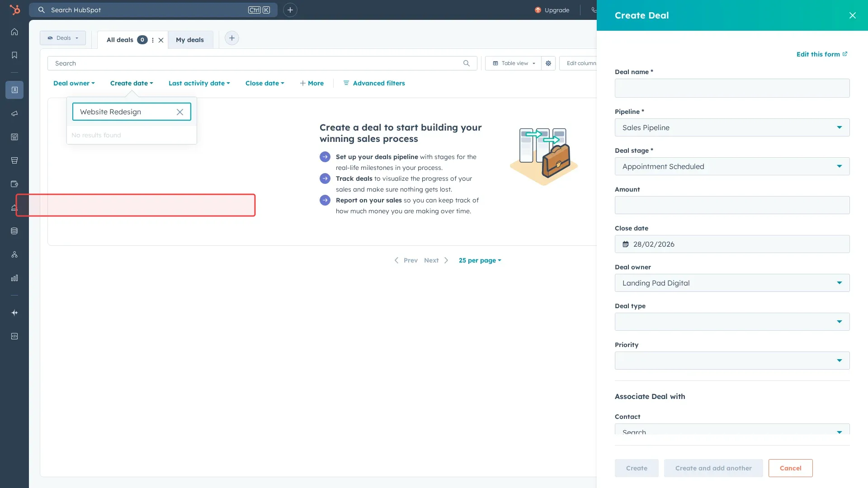Click the Deal name input field

tap(732, 88)
